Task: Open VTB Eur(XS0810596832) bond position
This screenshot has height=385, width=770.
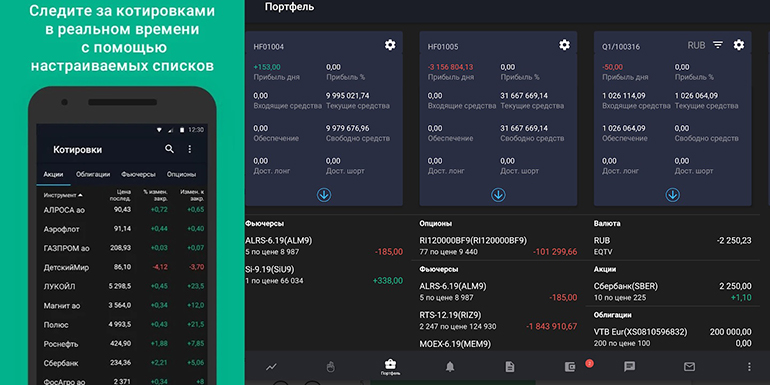Action: coord(672,337)
